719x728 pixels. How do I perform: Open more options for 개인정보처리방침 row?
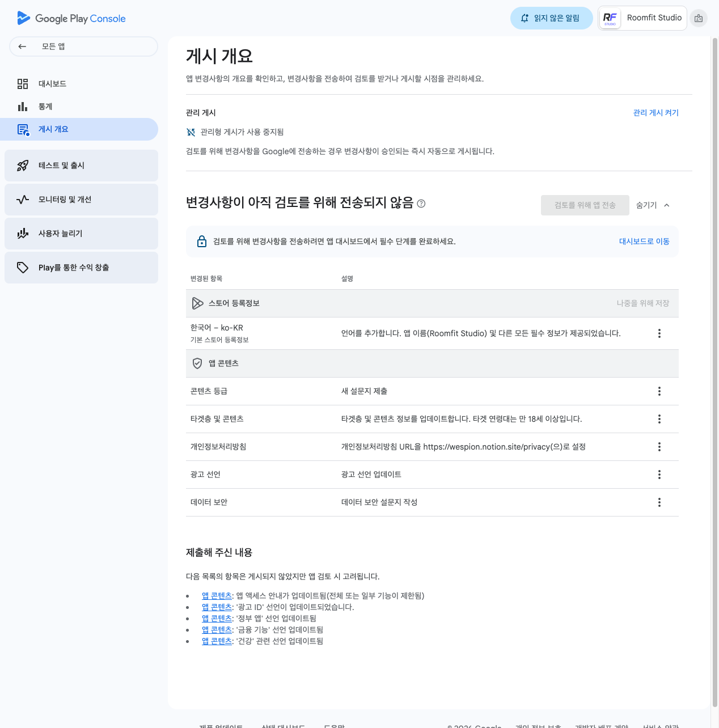click(x=659, y=447)
